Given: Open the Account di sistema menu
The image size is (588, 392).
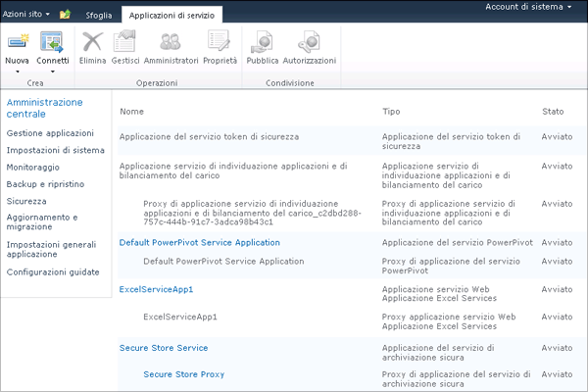Looking at the screenshot, I should pyautogui.click(x=528, y=7).
